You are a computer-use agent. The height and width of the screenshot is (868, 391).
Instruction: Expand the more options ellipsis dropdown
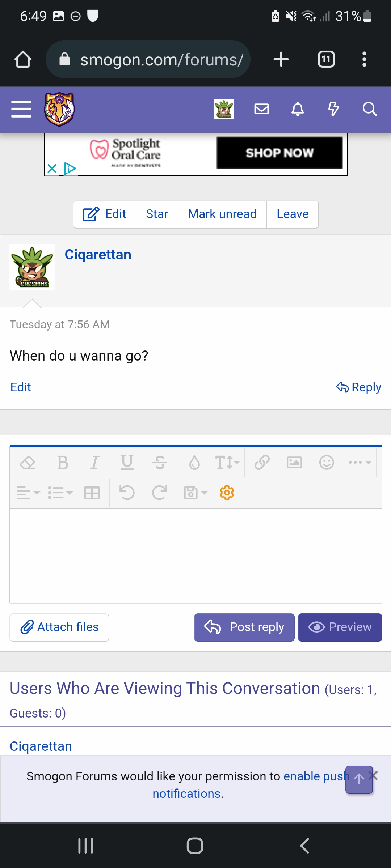[360, 462]
